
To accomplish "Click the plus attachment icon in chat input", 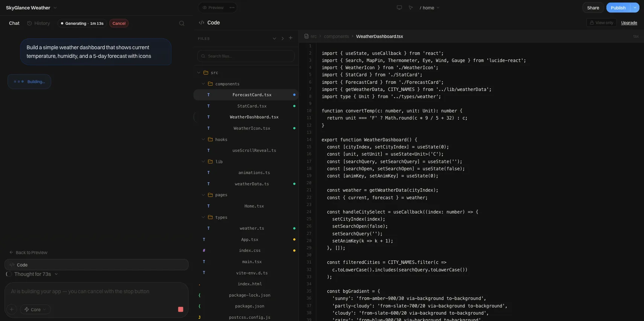I will click(12, 309).
